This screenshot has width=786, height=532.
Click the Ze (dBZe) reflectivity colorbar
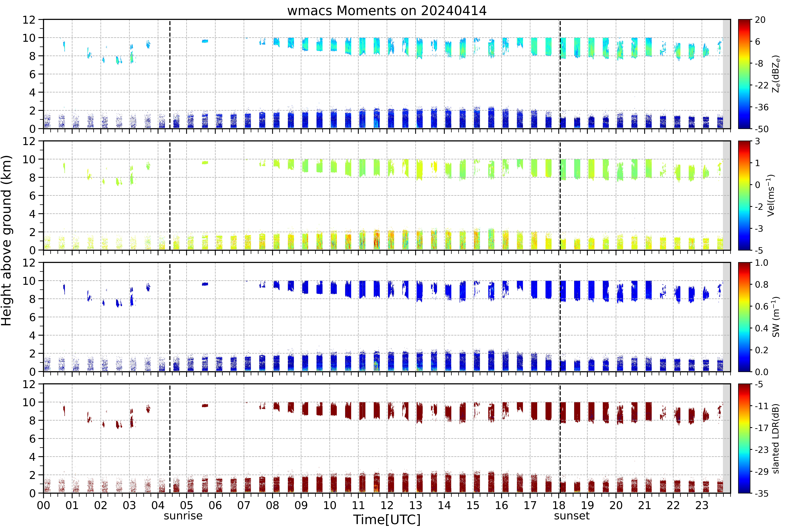click(744, 74)
